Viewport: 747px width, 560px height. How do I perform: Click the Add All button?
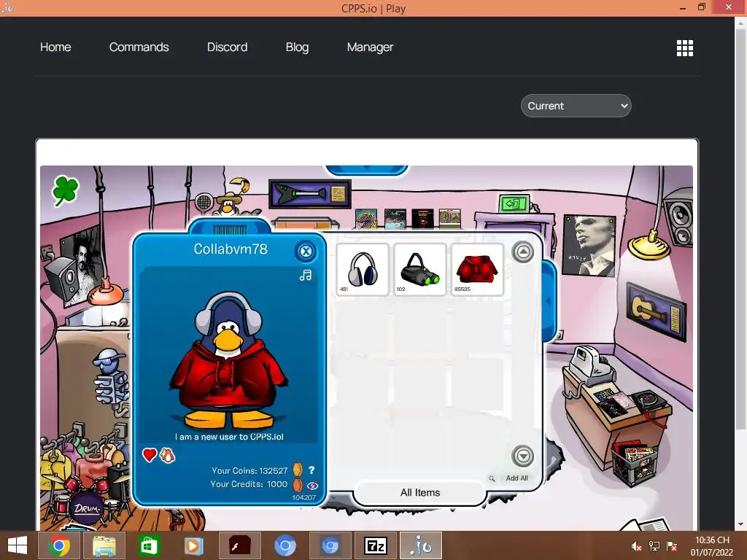[x=517, y=478]
